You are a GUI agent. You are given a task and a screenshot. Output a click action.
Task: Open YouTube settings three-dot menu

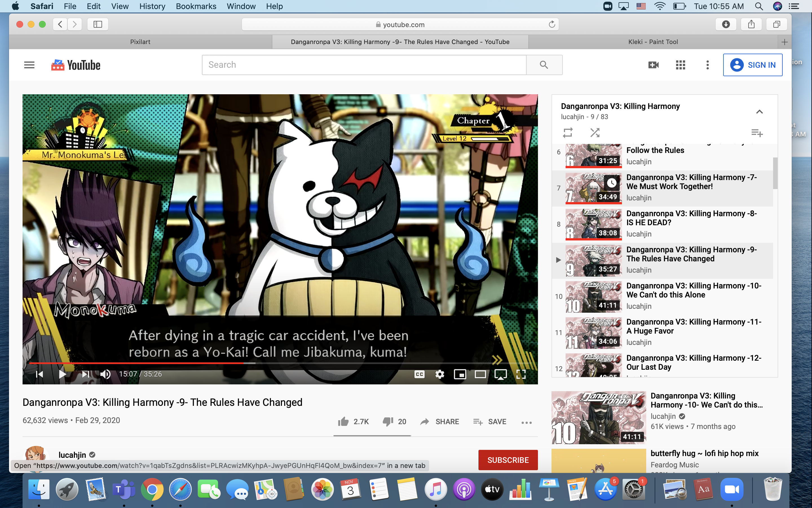pyautogui.click(x=707, y=65)
